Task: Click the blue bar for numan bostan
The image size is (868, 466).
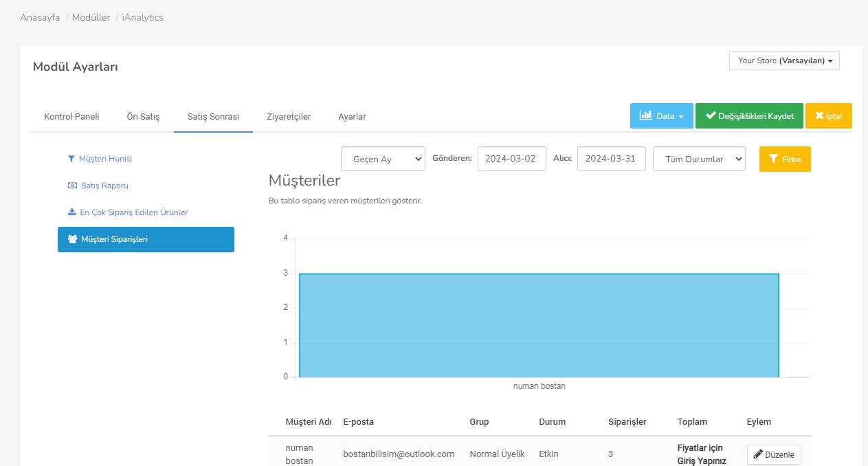Action: point(539,325)
